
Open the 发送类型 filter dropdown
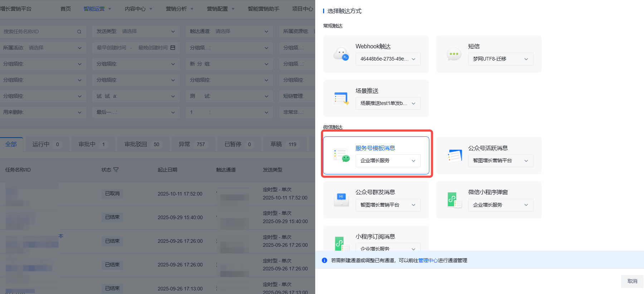point(136,32)
